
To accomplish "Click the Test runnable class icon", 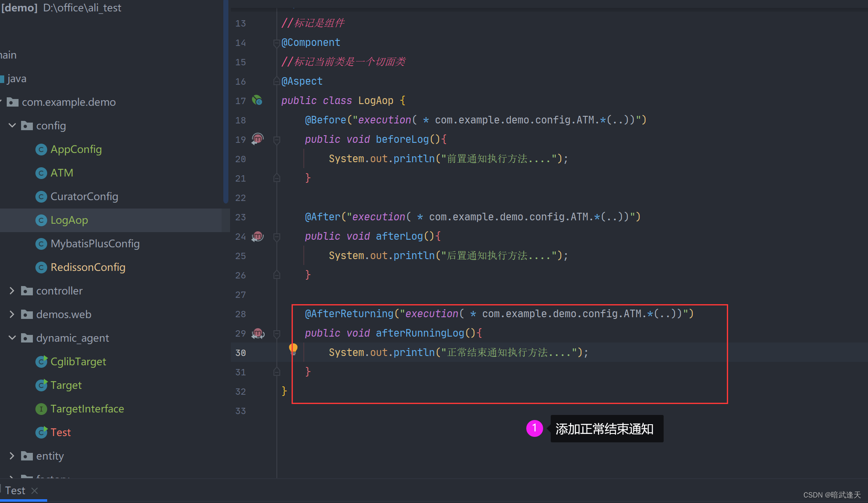I will (41, 433).
